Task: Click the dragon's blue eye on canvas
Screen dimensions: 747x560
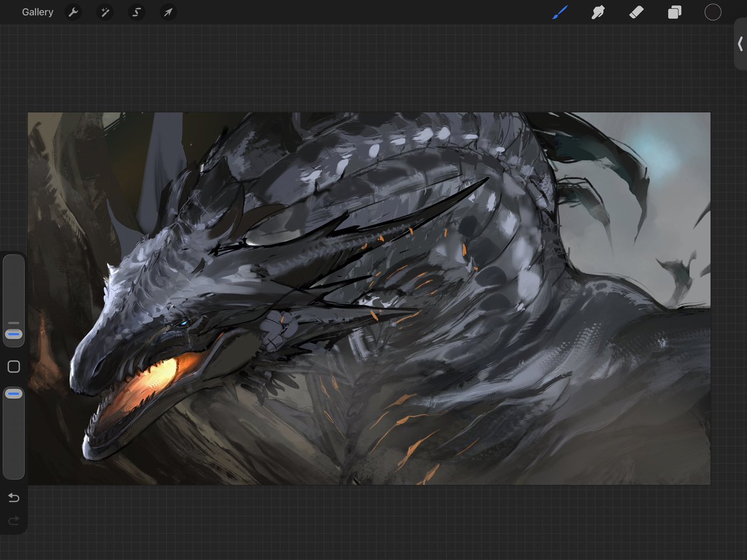Action: [184, 323]
